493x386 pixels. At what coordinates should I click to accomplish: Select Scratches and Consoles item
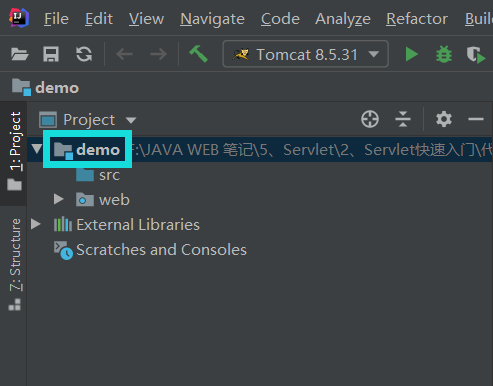coord(161,250)
